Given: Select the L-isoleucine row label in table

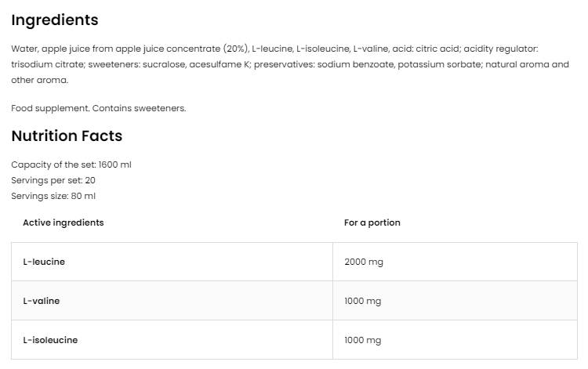Looking at the screenshot, I should (x=50, y=340).
